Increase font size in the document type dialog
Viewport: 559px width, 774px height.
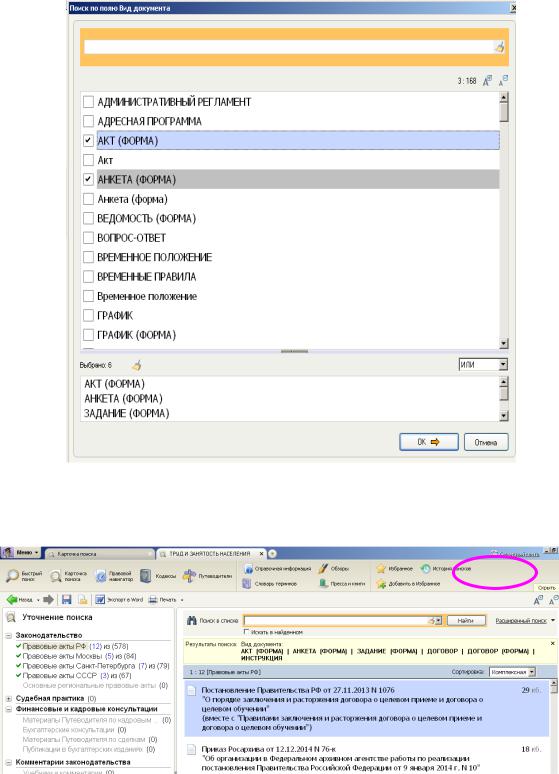pyautogui.click(x=488, y=80)
